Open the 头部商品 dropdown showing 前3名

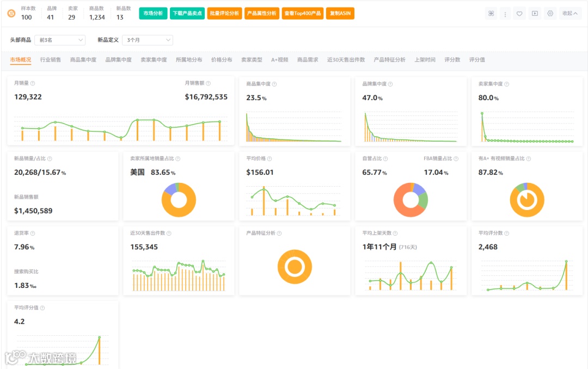(x=60, y=40)
